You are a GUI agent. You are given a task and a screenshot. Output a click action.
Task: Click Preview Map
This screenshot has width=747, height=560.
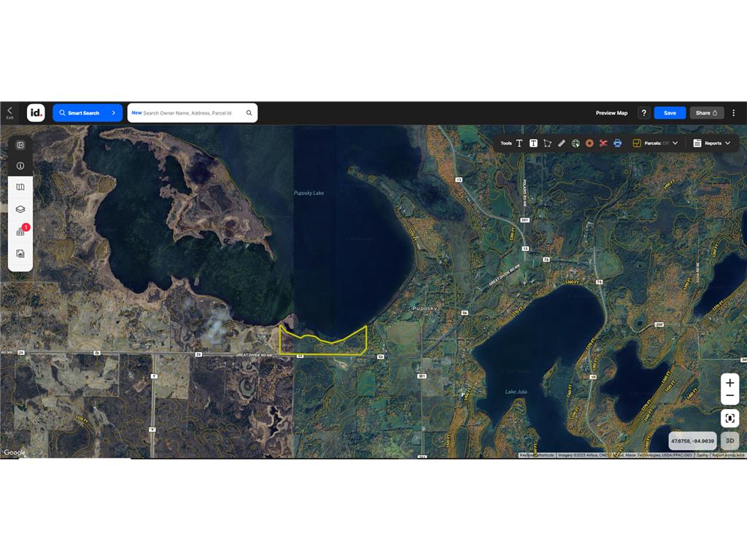click(x=611, y=113)
